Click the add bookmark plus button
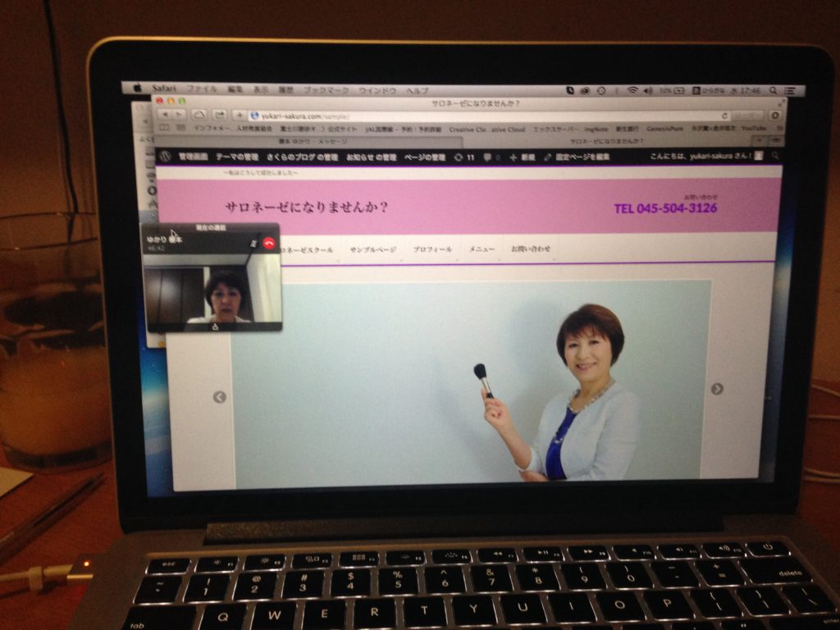This screenshot has height=630, width=840. pos(239,115)
